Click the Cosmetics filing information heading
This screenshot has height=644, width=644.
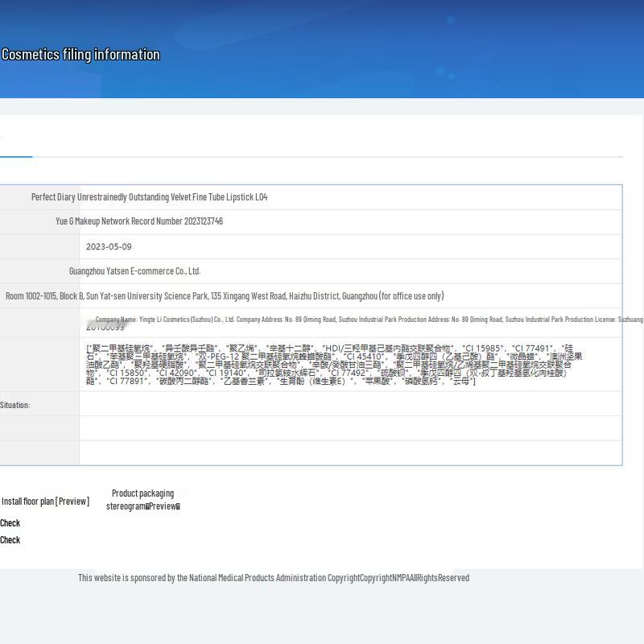click(80, 55)
